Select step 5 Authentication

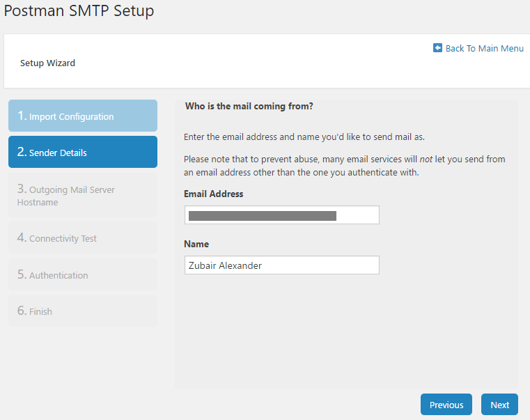click(83, 275)
